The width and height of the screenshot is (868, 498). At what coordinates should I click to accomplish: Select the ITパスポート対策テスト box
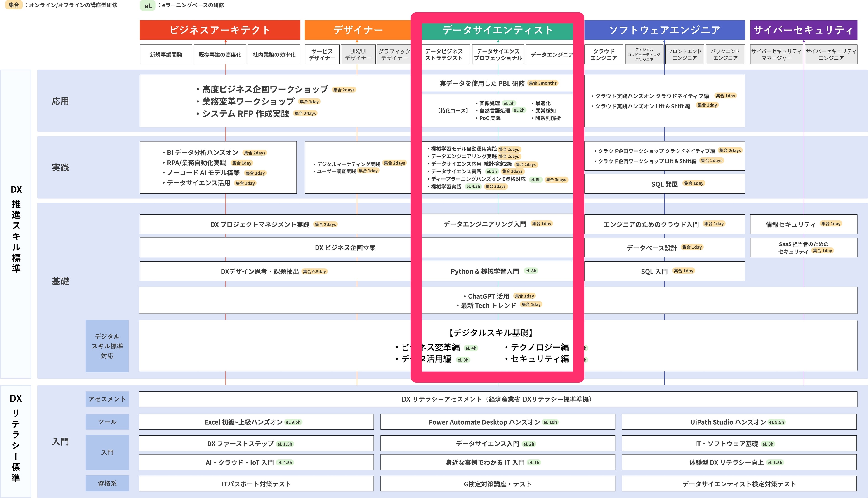(x=256, y=484)
